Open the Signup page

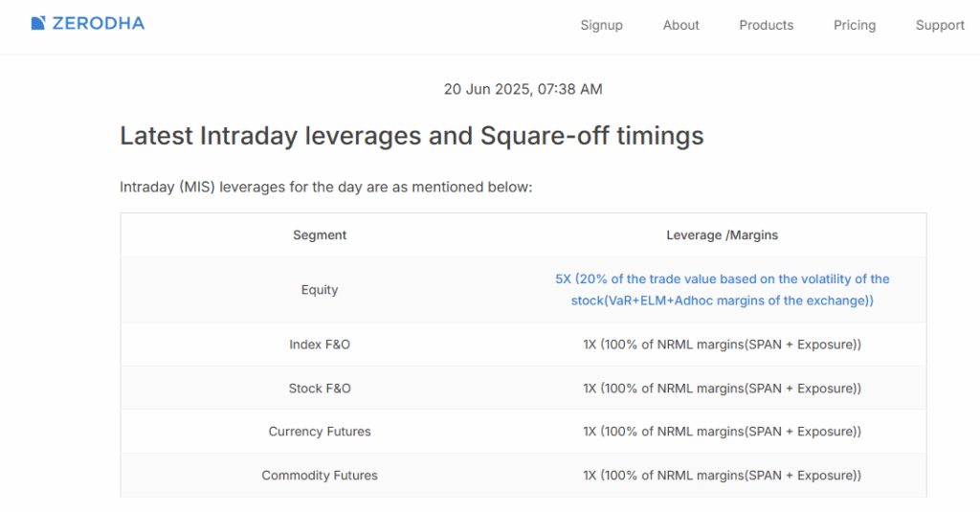coord(601,25)
